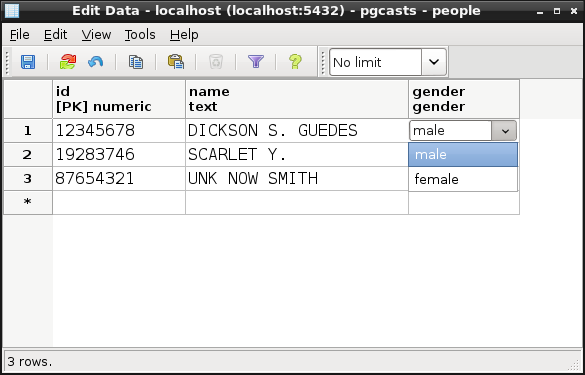This screenshot has width=585, height=375.
Task: Expand the No limit row dropdown
Action: [434, 62]
